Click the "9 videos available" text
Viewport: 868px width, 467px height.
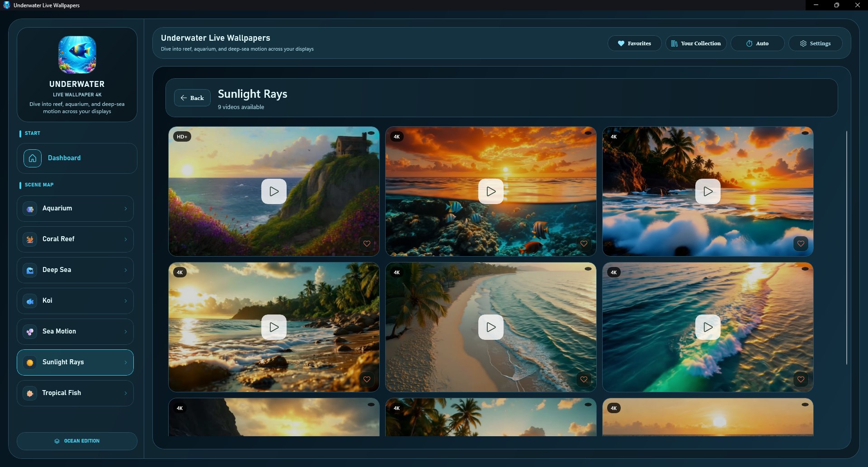(241, 107)
